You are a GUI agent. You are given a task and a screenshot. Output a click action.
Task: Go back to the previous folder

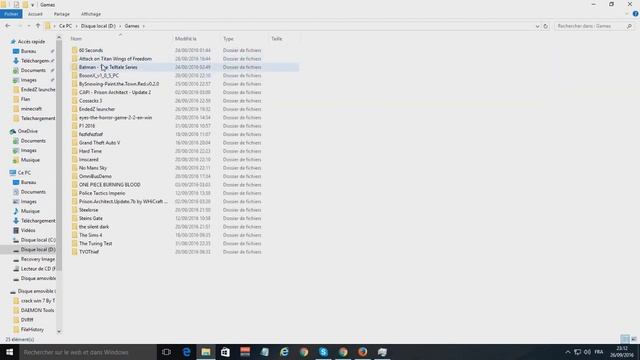(x=8, y=26)
